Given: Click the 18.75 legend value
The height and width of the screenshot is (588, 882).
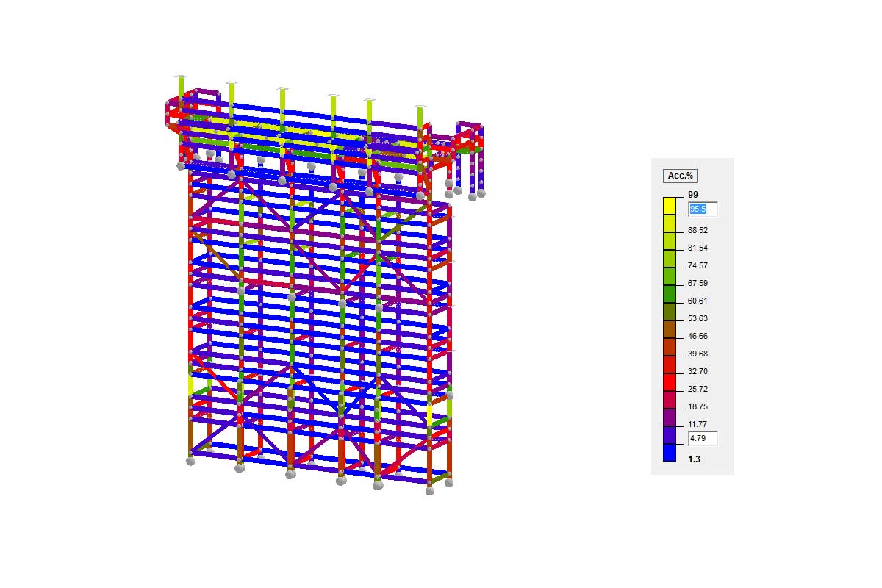Looking at the screenshot, I should 698,406.
